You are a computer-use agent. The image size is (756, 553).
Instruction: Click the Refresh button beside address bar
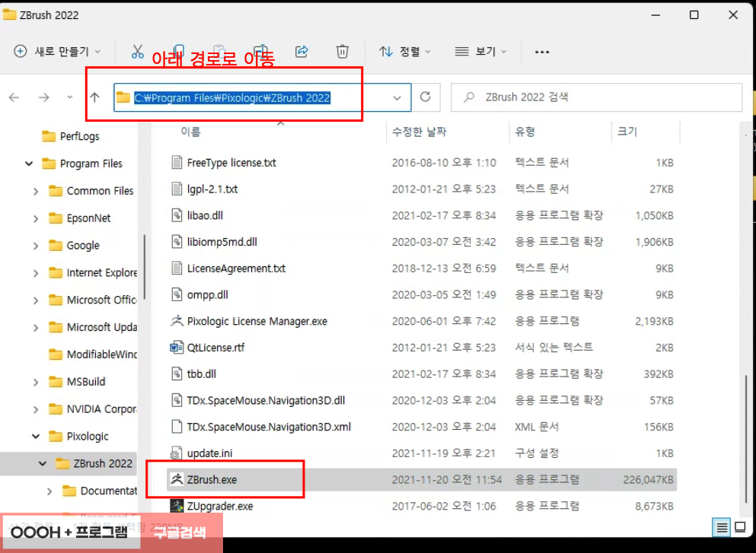425,97
